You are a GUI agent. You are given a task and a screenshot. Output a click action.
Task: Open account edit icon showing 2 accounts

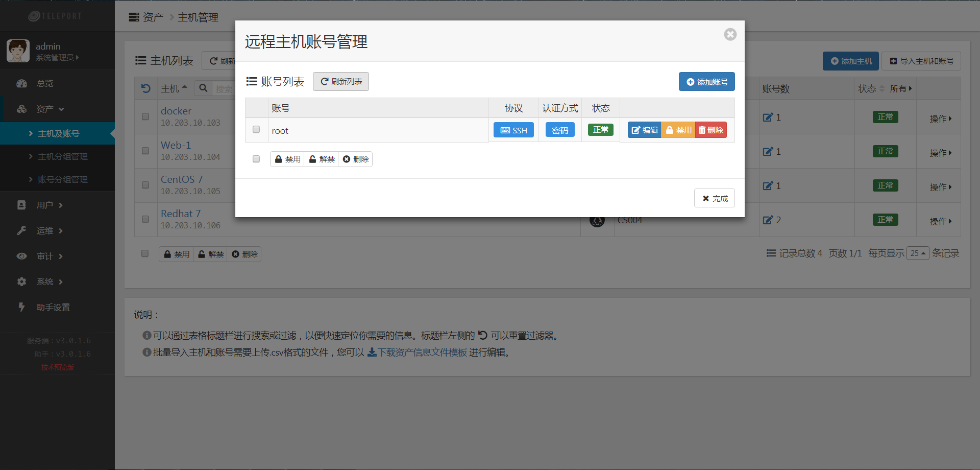[768, 220]
